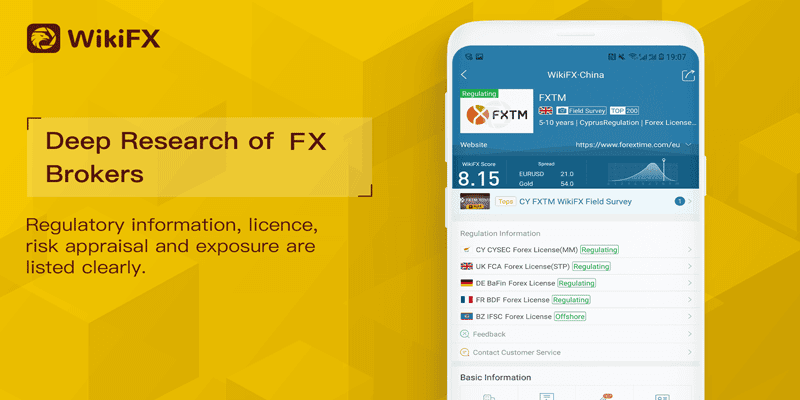Tap the Contact Customer Service chat icon
The image size is (800, 400).
click(x=465, y=352)
